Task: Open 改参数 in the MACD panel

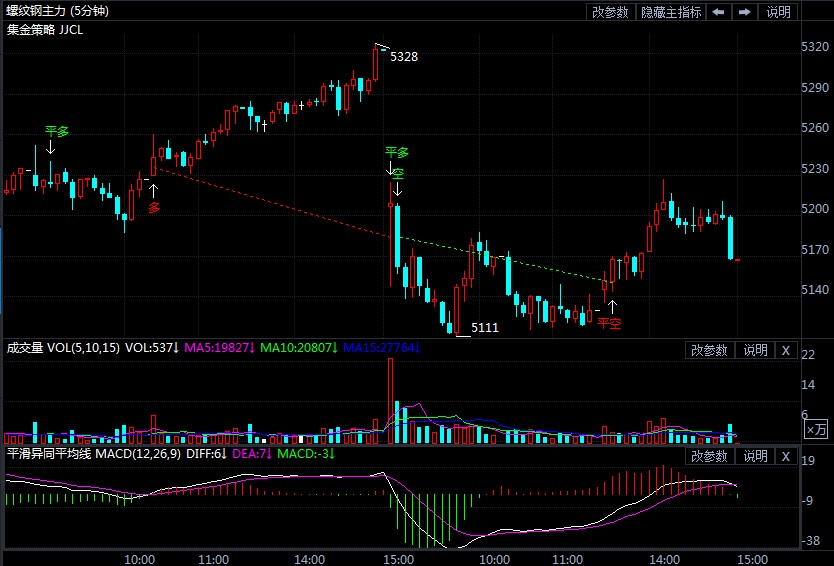Action: click(x=709, y=456)
